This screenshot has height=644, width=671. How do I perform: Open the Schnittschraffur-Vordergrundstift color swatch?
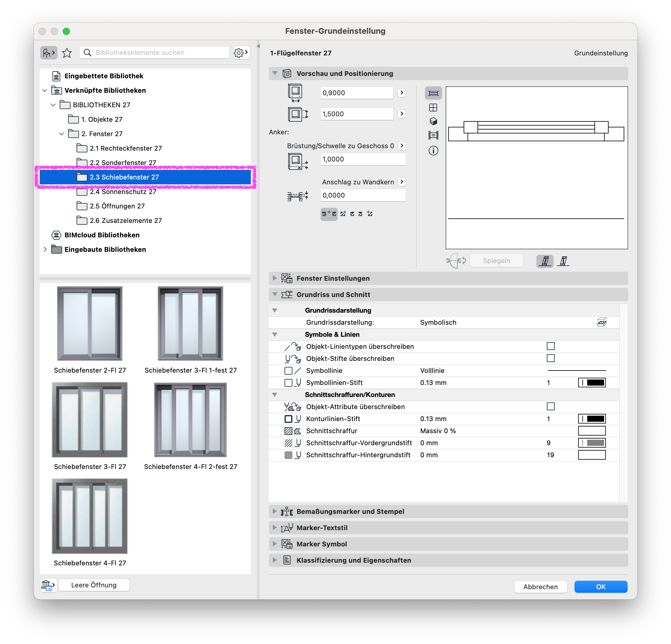592,443
